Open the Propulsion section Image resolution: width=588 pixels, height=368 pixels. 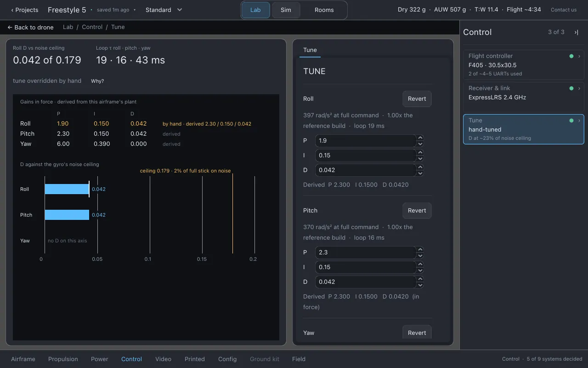click(x=63, y=359)
